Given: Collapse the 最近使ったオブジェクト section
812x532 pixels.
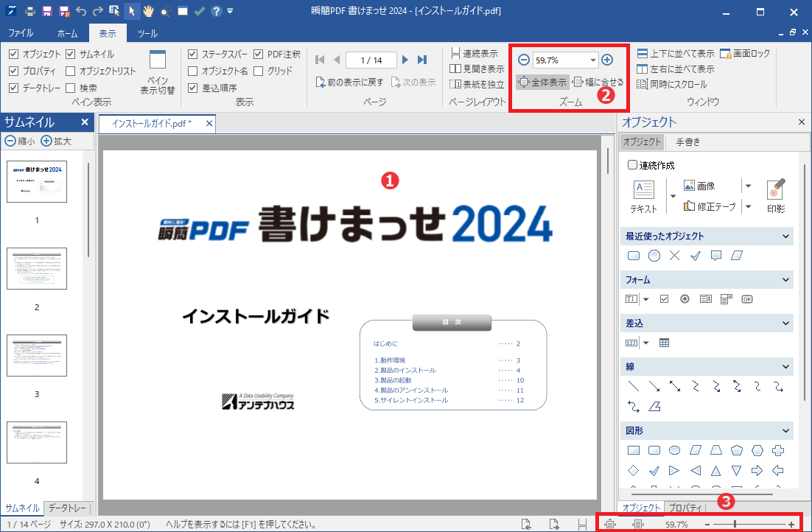Looking at the screenshot, I should [x=785, y=237].
